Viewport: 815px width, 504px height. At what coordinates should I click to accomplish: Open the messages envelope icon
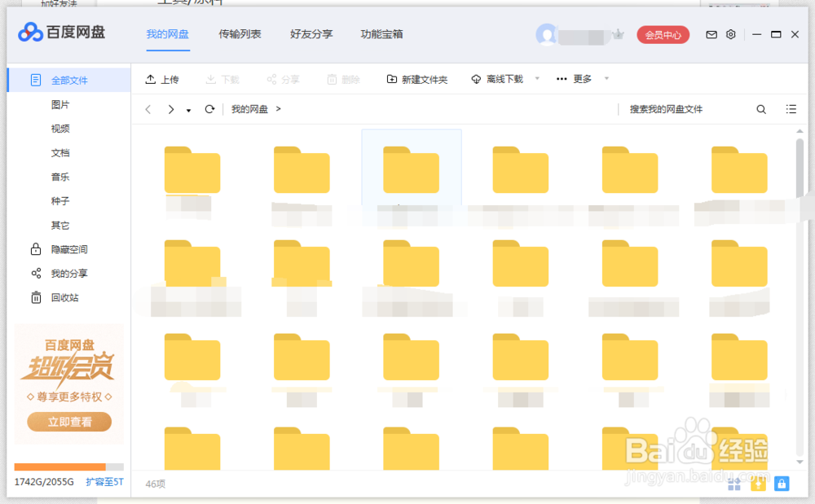(x=711, y=34)
